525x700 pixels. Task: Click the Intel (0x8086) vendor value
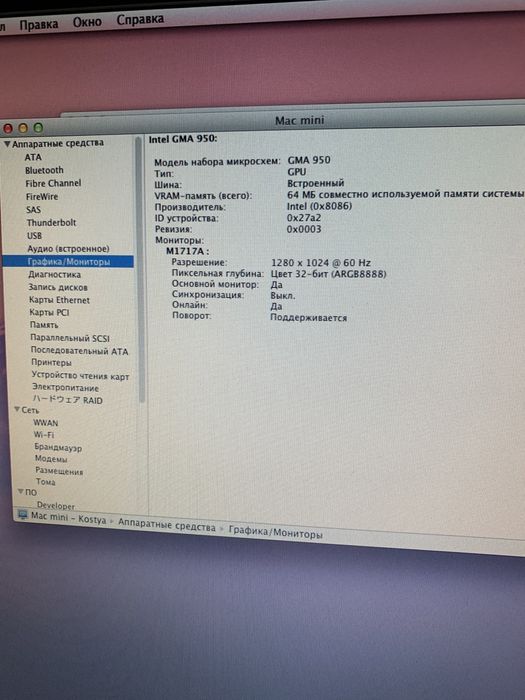point(319,206)
